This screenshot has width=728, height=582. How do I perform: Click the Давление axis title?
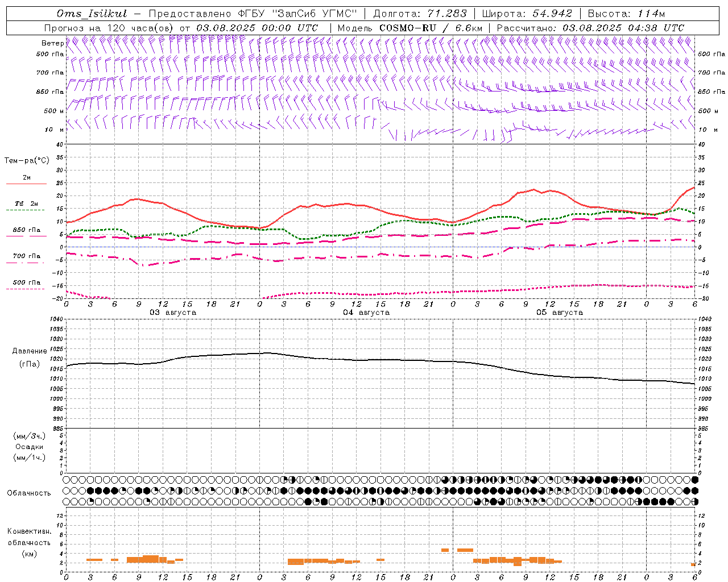tap(30, 351)
